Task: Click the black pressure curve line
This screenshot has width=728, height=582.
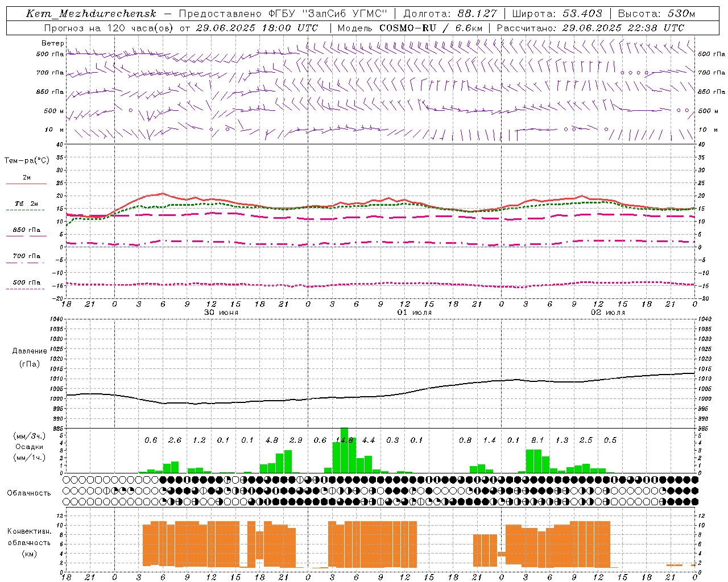Action: [x=380, y=396]
